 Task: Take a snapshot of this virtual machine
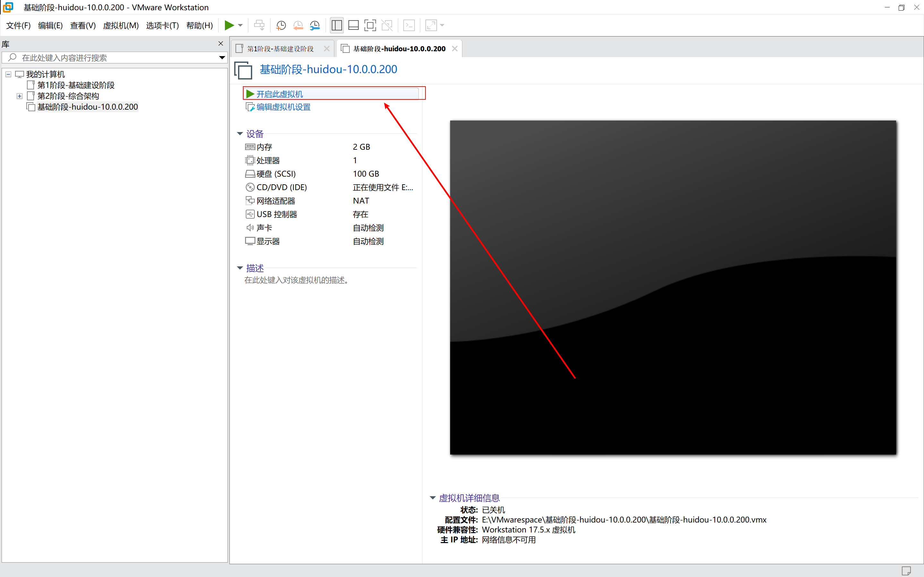pyautogui.click(x=281, y=26)
